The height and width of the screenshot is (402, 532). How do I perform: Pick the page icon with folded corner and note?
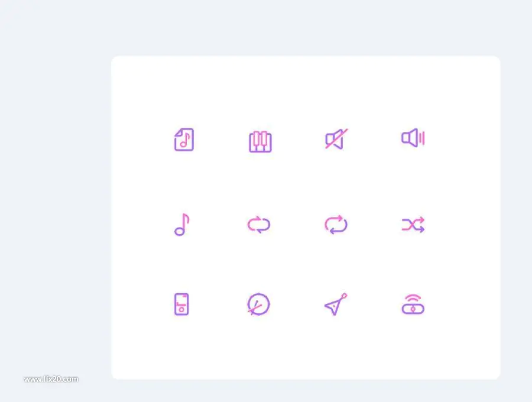(184, 140)
